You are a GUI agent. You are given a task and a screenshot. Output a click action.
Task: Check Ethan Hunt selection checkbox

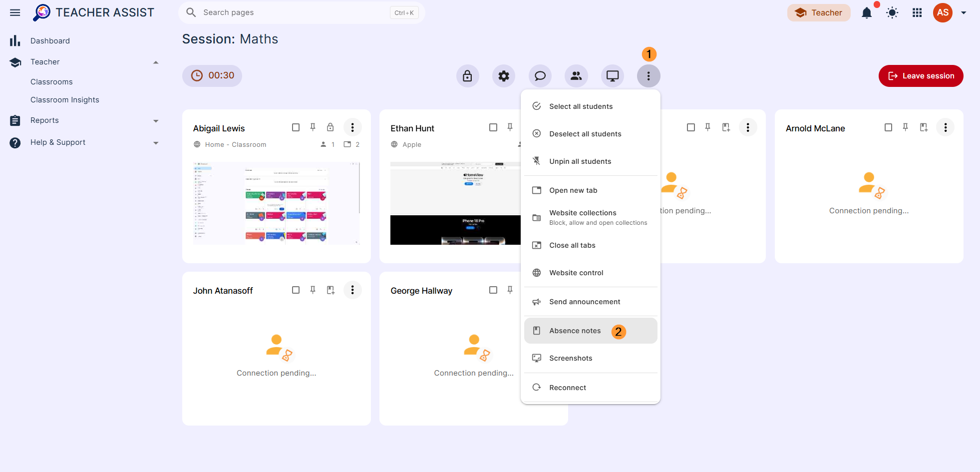[493, 127]
